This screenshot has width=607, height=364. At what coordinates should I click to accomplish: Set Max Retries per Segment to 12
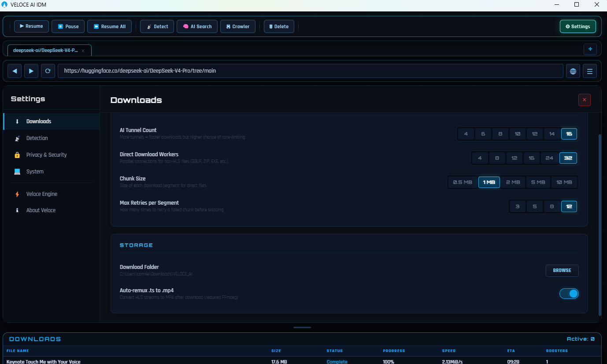point(569,206)
